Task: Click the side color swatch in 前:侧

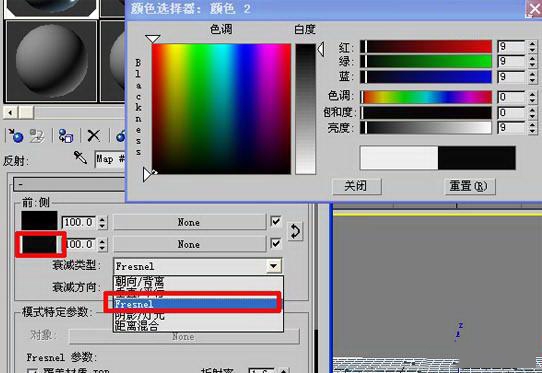Action: [x=39, y=244]
